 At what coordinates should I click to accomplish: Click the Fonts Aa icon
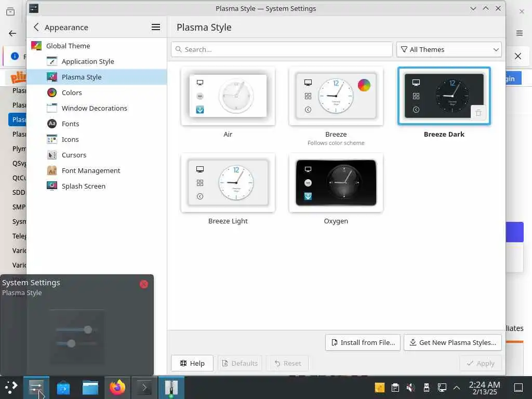(52, 124)
